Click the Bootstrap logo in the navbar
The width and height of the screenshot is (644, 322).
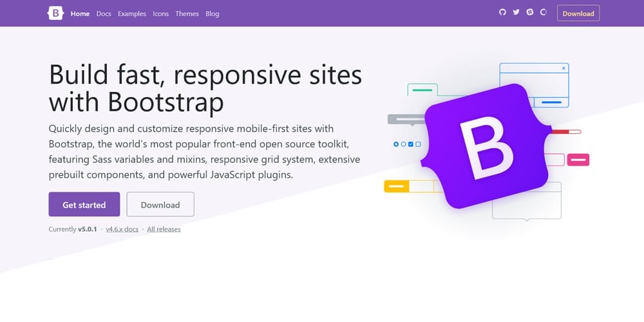[55, 13]
